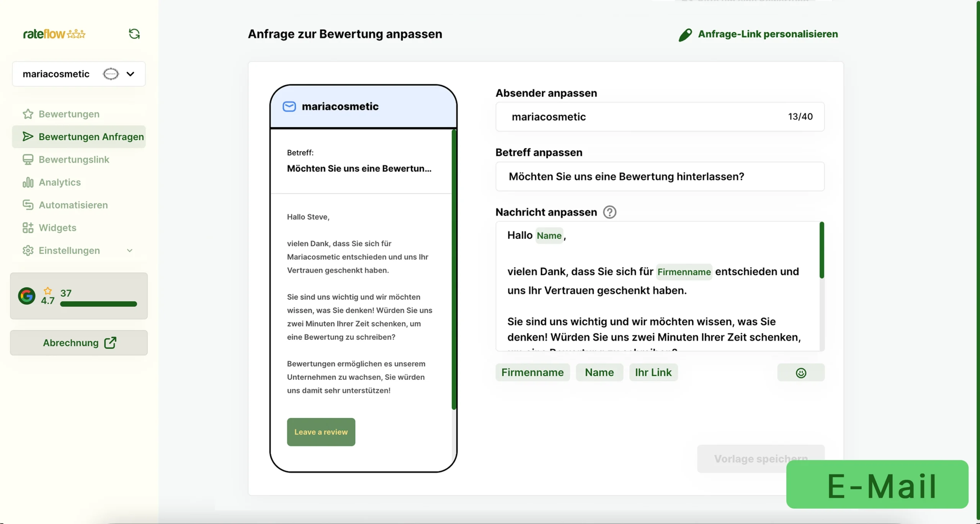Expand the Einstellungen submenu chevron

[x=130, y=251]
